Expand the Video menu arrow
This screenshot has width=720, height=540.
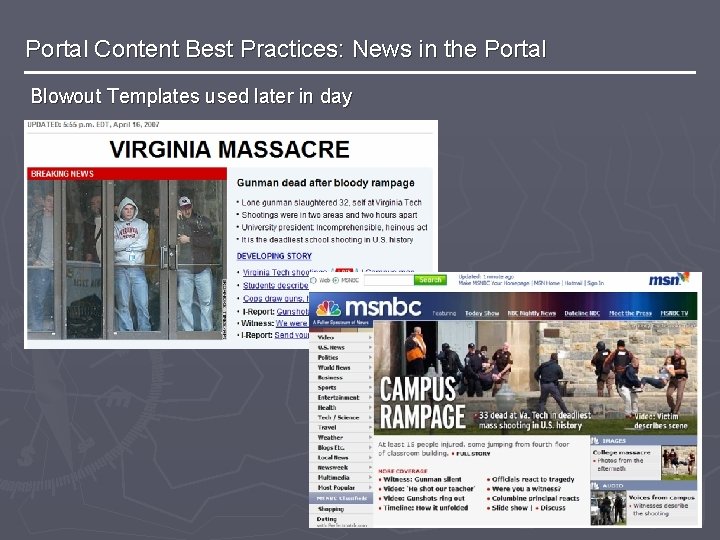[x=370, y=338]
